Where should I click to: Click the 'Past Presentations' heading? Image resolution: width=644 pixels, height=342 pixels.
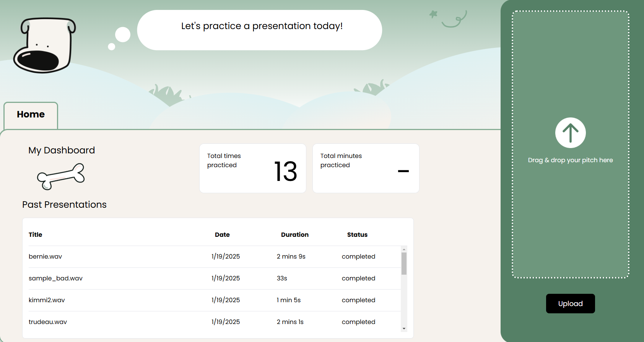(x=64, y=205)
